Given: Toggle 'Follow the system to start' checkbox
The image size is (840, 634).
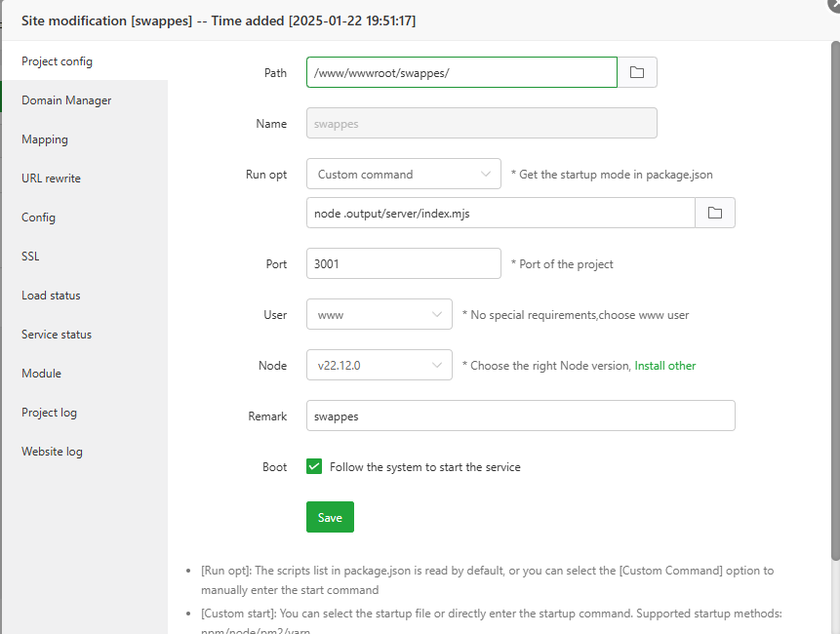Looking at the screenshot, I should pyautogui.click(x=314, y=467).
